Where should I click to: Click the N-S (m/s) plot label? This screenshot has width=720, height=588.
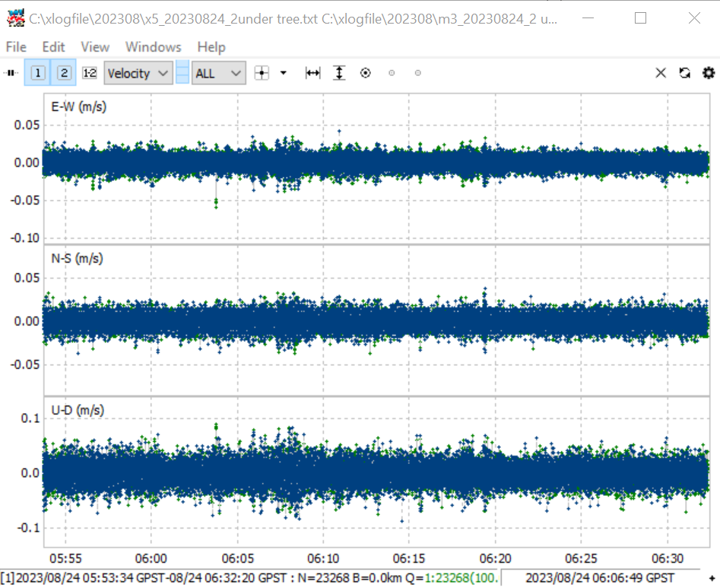[x=77, y=259]
